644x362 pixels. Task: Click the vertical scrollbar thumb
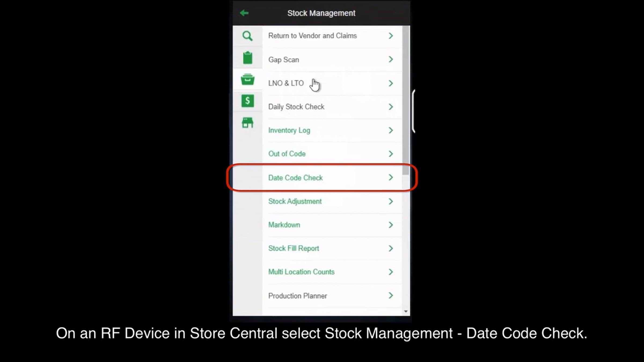point(406,101)
